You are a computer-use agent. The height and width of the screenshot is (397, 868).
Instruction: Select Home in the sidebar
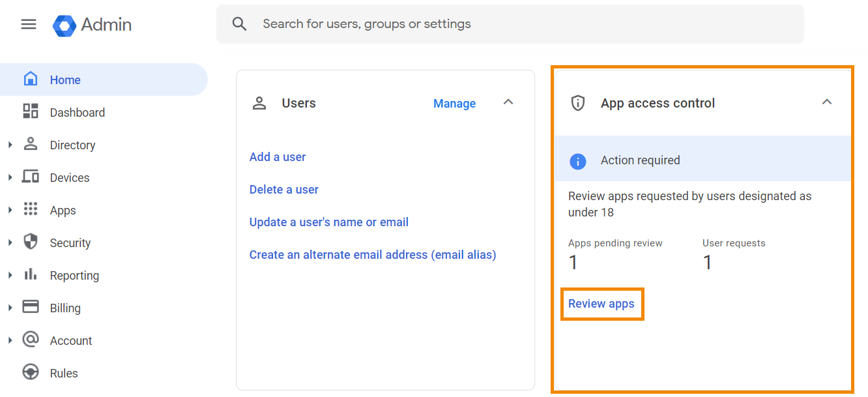coord(65,80)
